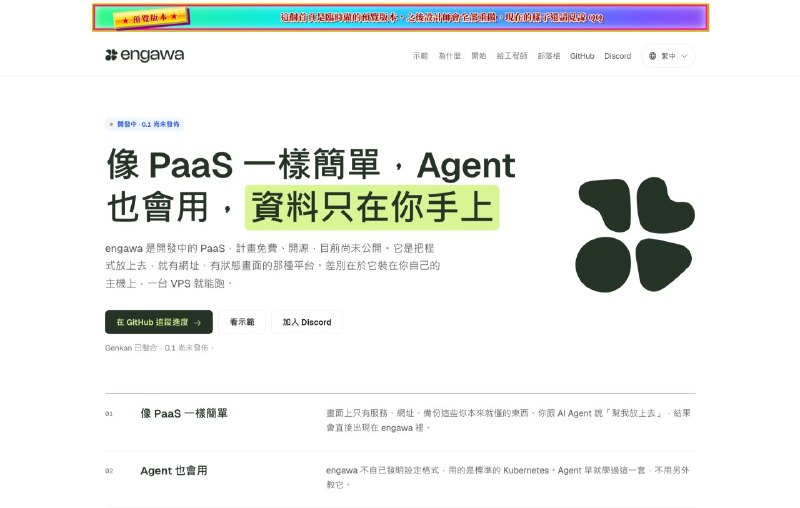
Task: Click the dot in the 開發中 status badge
Action: pyautogui.click(x=111, y=124)
